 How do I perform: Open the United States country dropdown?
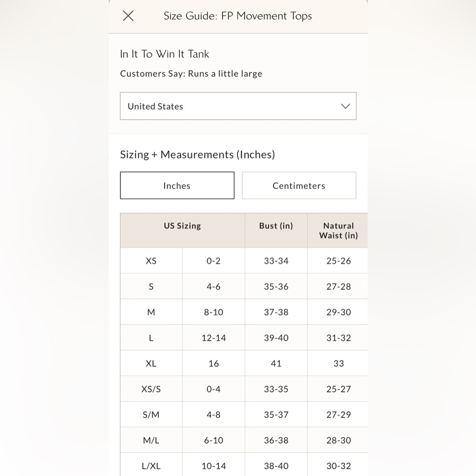(x=238, y=106)
